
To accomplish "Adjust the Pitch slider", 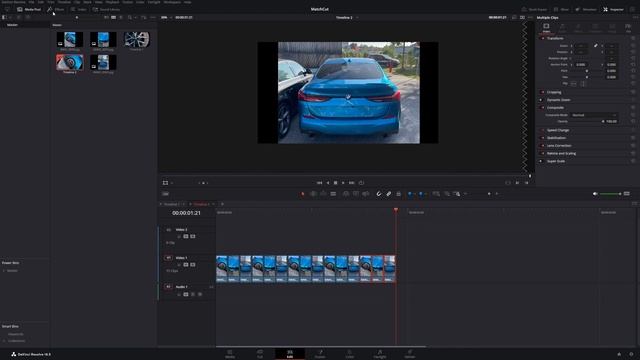I will [x=587, y=71].
